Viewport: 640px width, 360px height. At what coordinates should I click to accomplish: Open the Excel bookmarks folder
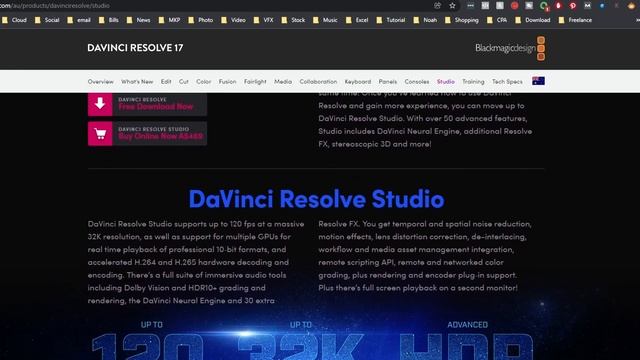click(357, 20)
